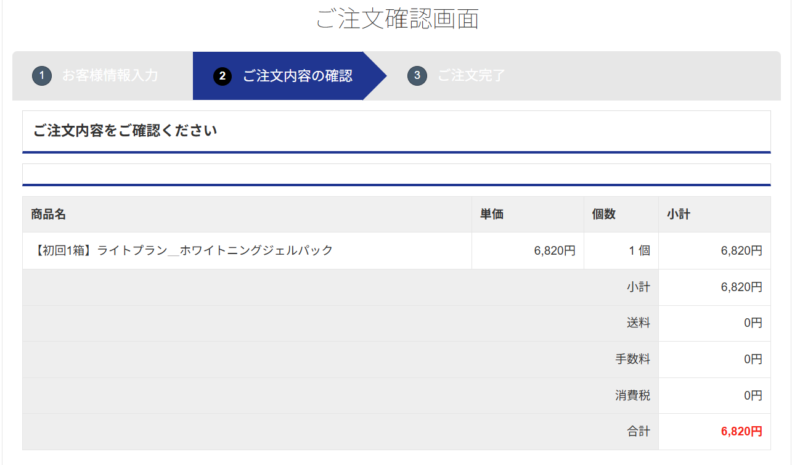The width and height of the screenshot is (800, 465).
Task: Click the step 3 number circle icon
Action: [x=417, y=76]
